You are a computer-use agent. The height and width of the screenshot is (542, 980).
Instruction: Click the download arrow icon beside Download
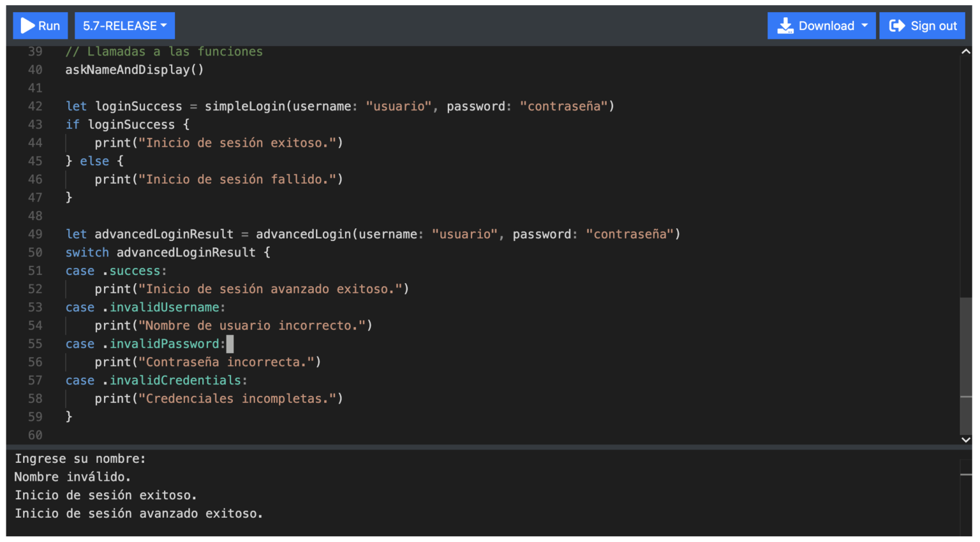pyautogui.click(x=784, y=26)
